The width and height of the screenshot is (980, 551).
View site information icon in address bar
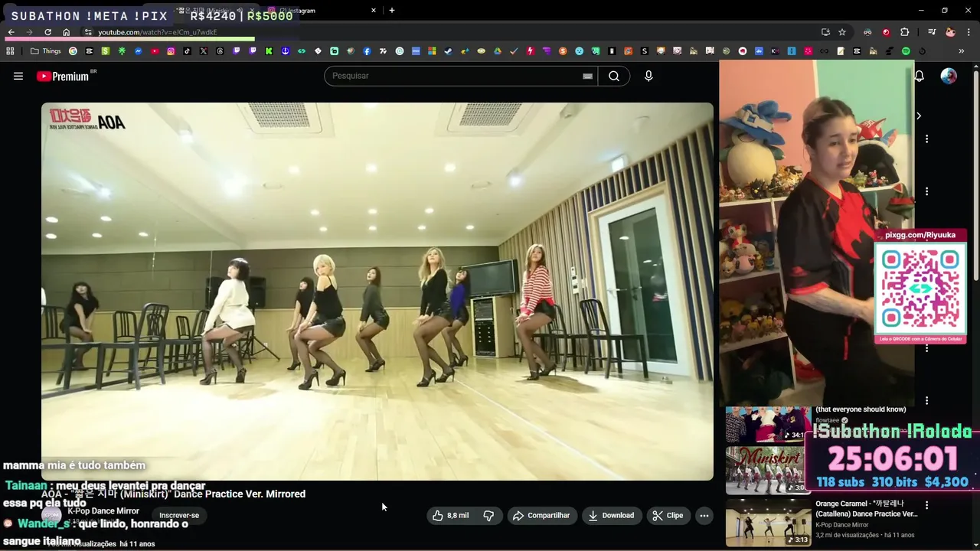[88, 32]
